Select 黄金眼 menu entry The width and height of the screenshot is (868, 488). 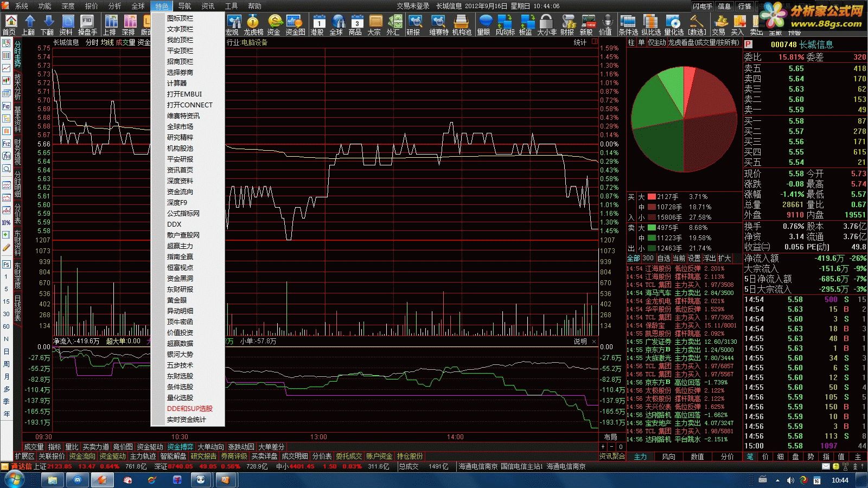[177, 300]
